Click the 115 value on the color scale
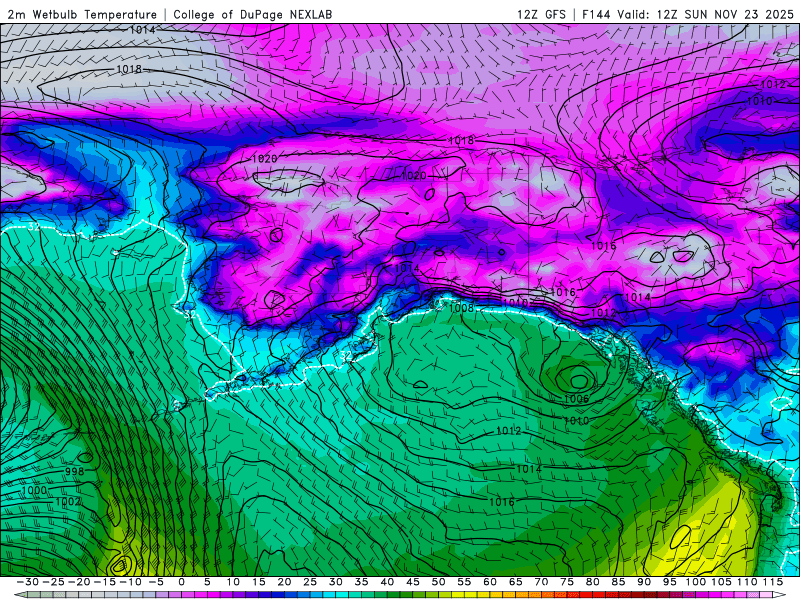 (x=772, y=582)
